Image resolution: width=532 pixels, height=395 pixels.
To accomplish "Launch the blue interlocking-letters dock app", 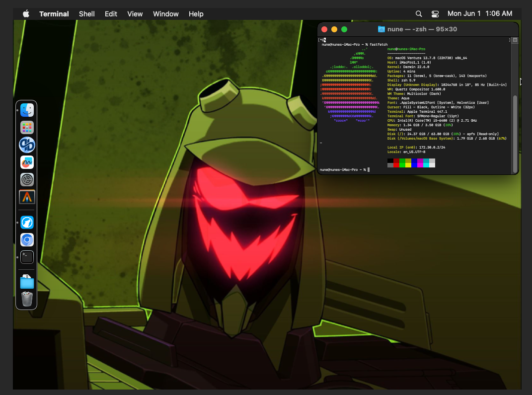I will (x=27, y=145).
